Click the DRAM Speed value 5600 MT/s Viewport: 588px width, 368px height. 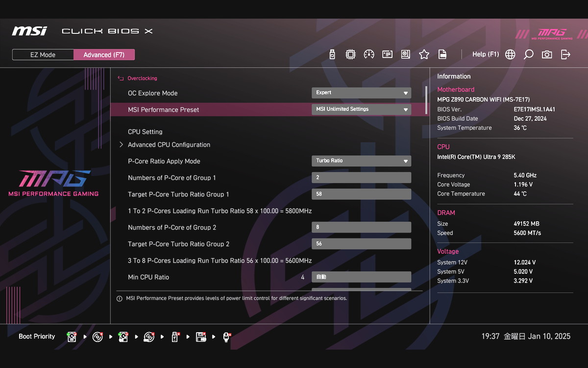[527, 233]
